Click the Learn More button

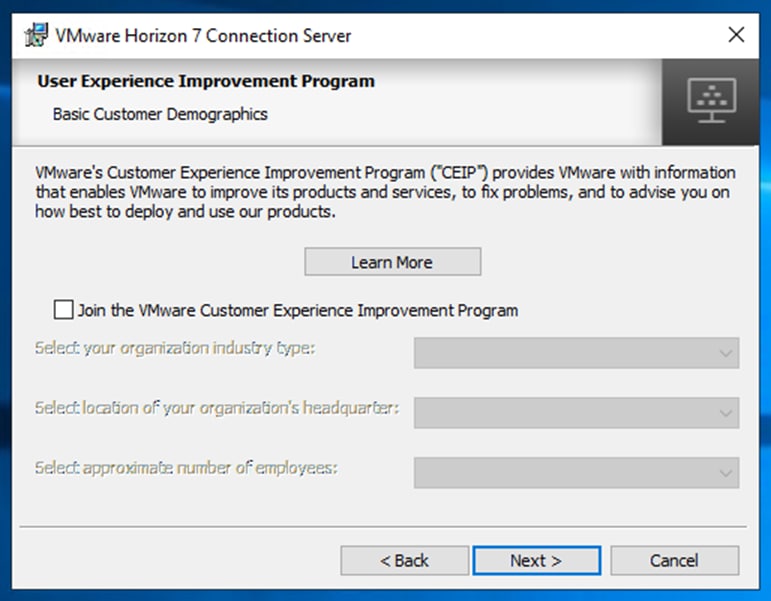[x=392, y=262]
